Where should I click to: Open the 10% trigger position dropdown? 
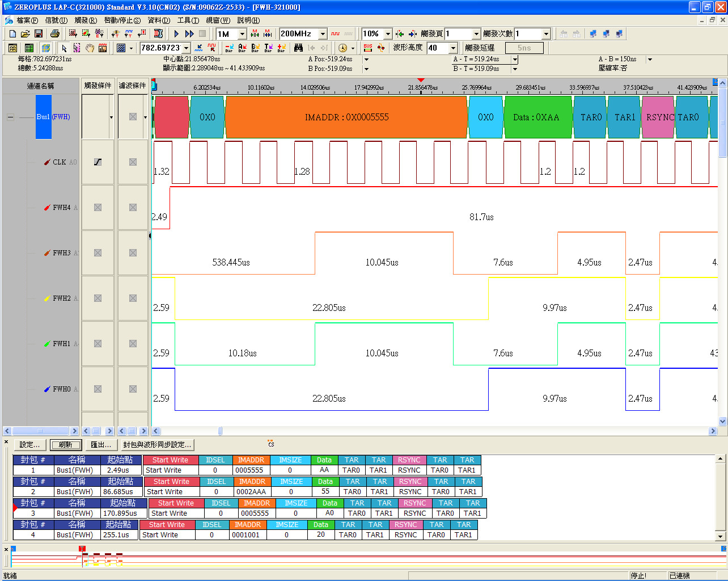[x=388, y=34]
